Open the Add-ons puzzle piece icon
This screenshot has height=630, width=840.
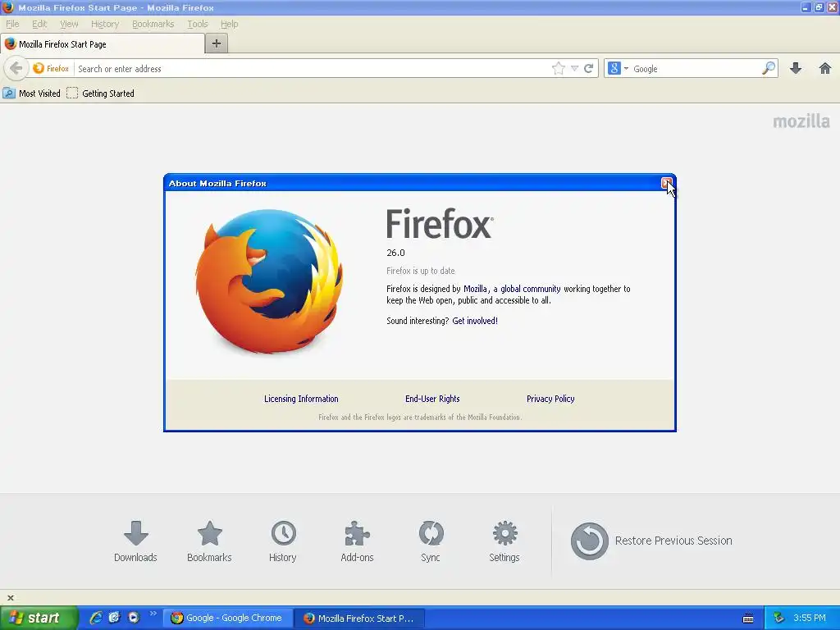(x=357, y=532)
